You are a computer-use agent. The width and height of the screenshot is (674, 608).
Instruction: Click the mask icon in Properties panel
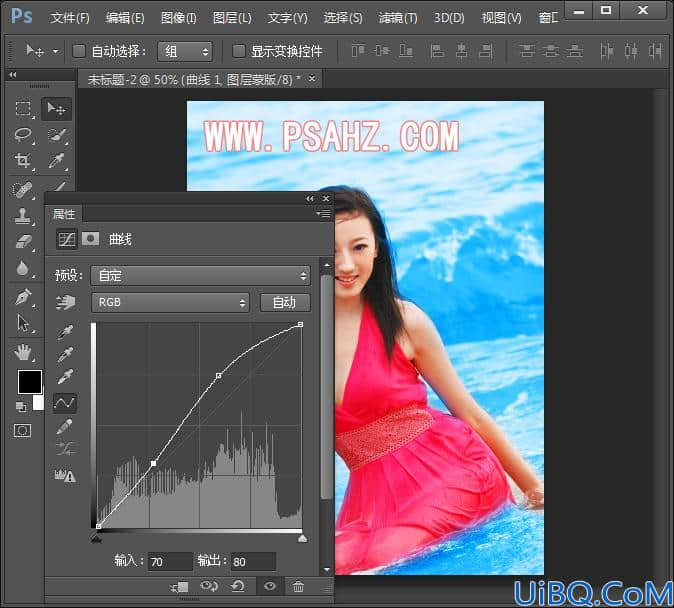pyautogui.click(x=90, y=238)
